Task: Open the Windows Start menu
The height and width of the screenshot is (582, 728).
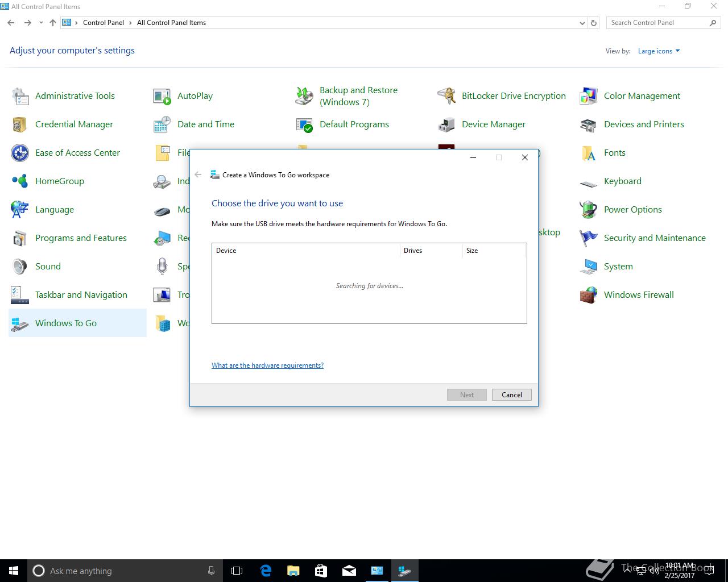Action: point(14,571)
